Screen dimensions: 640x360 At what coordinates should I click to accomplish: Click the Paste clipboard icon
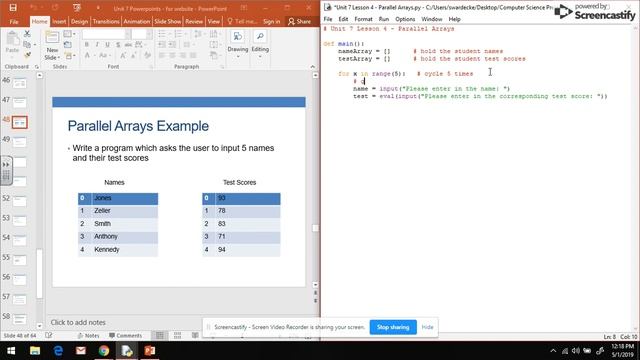(x=12, y=39)
